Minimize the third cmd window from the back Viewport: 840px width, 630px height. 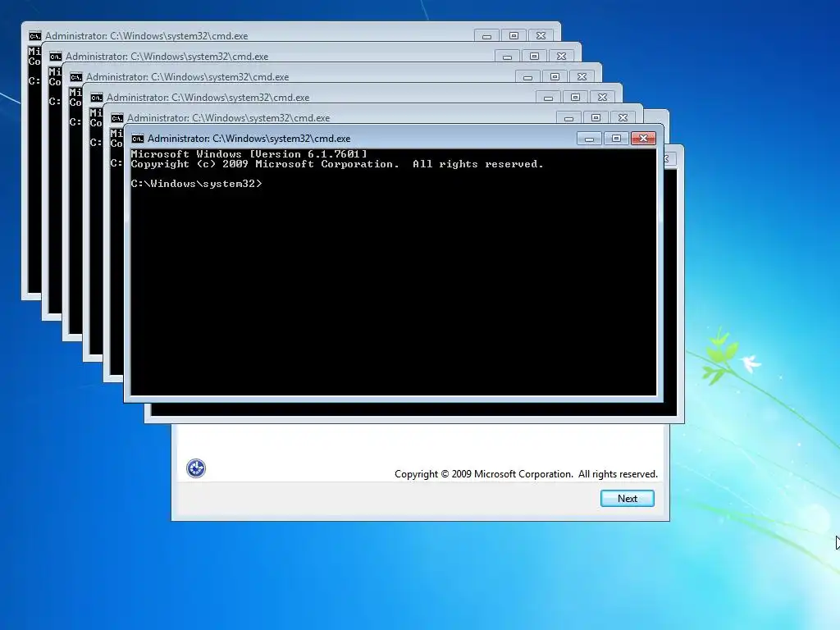[x=527, y=77]
